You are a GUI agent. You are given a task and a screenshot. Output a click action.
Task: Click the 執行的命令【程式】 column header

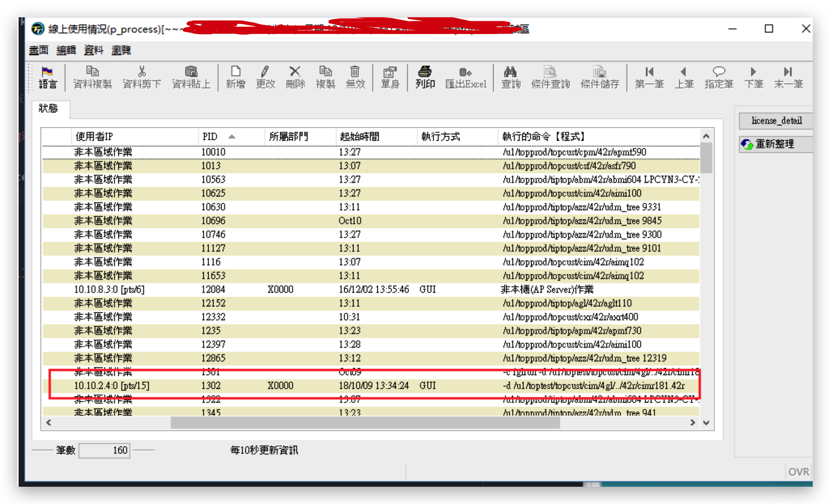[x=599, y=137]
